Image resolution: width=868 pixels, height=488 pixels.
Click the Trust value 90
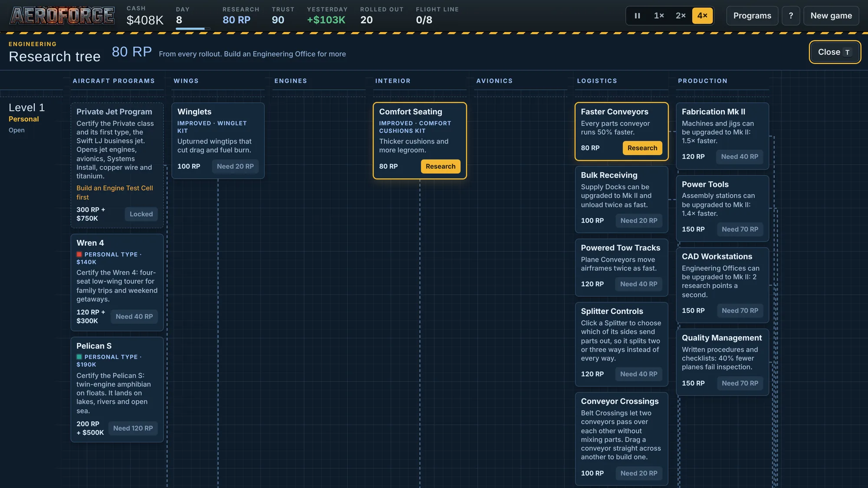pos(278,20)
